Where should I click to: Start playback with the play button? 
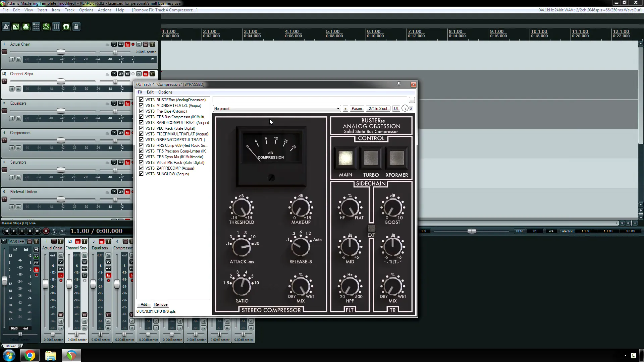click(14, 231)
